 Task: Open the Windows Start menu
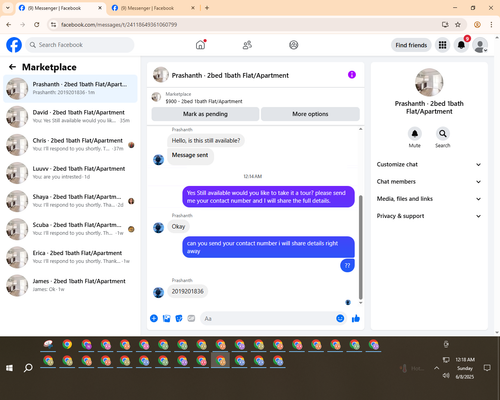click(x=9, y=368)
